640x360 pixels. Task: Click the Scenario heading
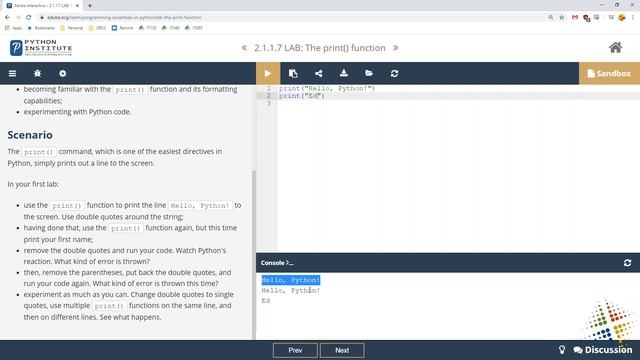tap(30, 135)
